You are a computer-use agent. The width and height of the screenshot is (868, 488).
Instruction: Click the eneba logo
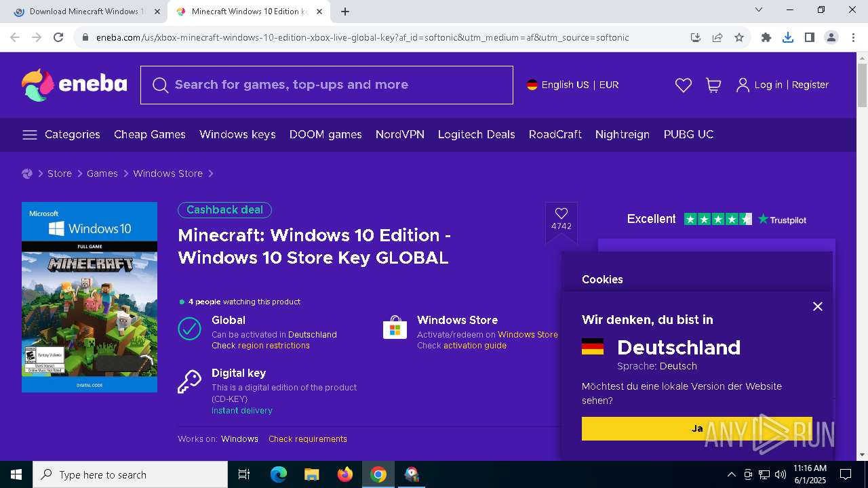click(x=75, y=85)
